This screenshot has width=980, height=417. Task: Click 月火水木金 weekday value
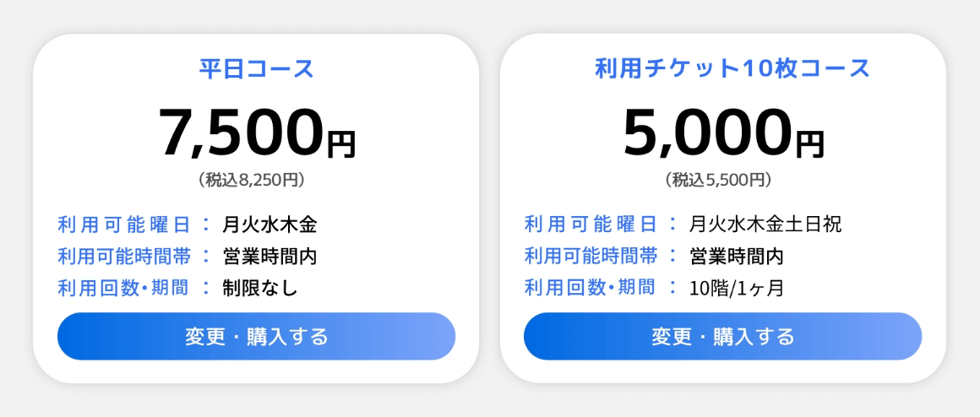[269, 225]
